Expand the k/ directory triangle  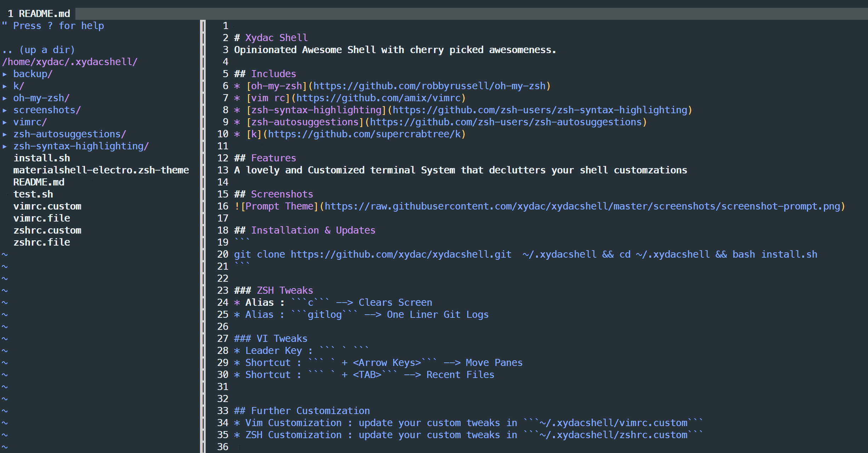coord(5,86)
